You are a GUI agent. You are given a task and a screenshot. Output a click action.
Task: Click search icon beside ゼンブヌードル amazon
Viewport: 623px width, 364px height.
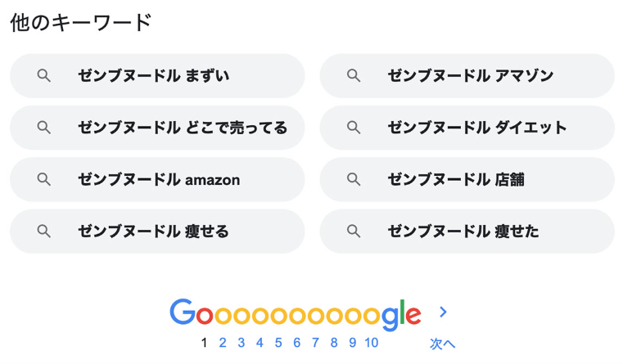43,179
